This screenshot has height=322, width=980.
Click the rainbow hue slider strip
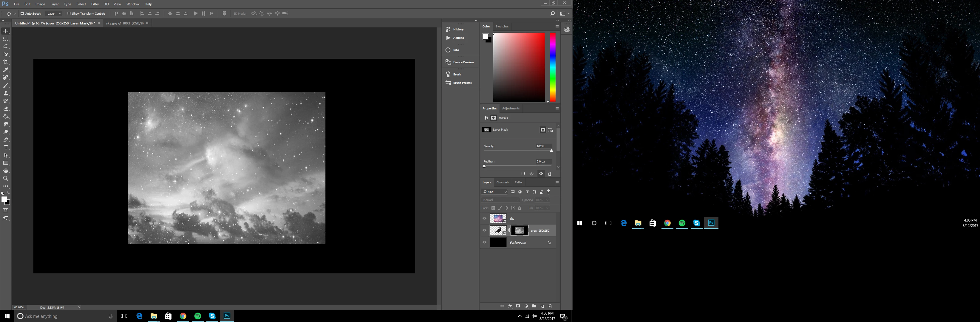pos(552,67)
